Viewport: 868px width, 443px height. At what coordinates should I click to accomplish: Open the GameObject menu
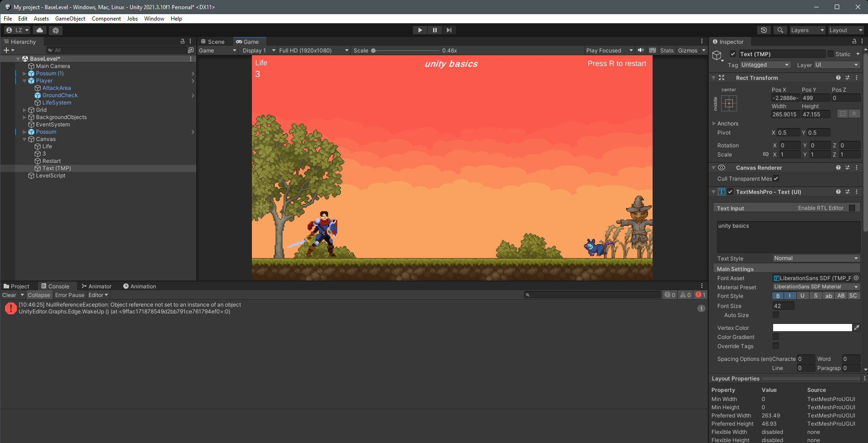coord(70,19)
